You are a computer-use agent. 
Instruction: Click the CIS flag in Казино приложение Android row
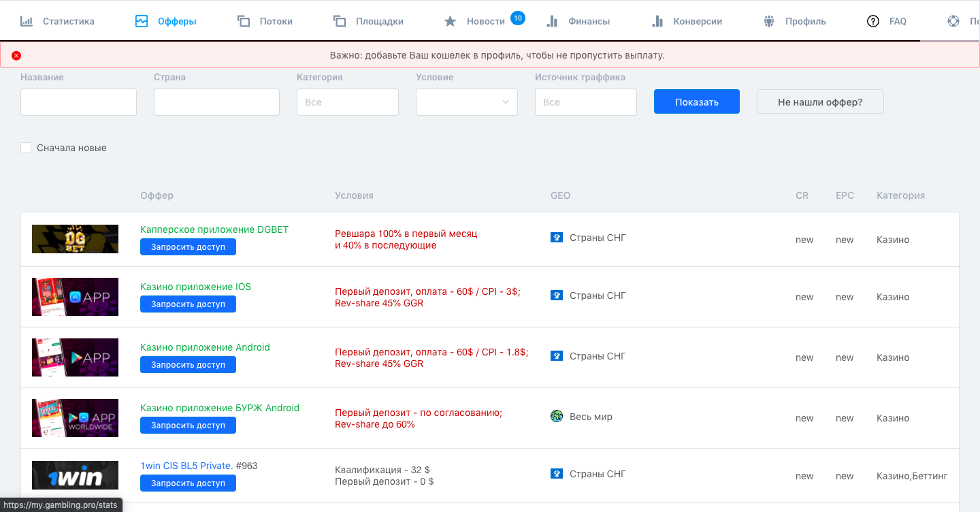pos(557,356)
